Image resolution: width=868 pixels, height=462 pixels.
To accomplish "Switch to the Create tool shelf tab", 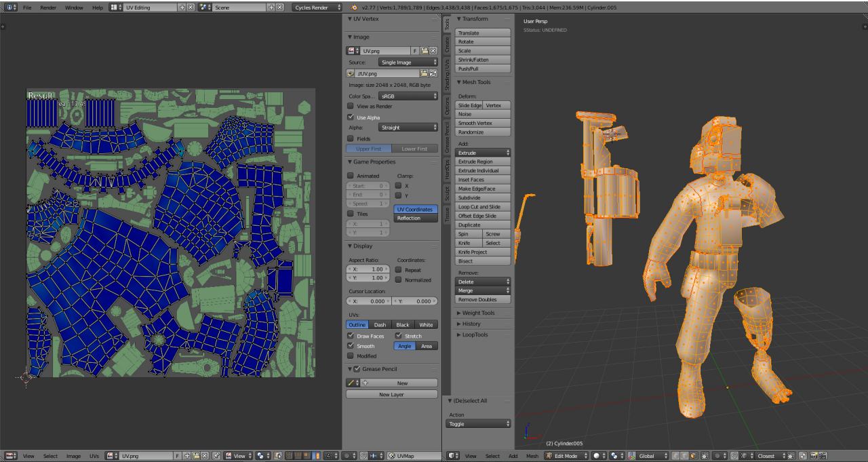I will pos(447,45).
